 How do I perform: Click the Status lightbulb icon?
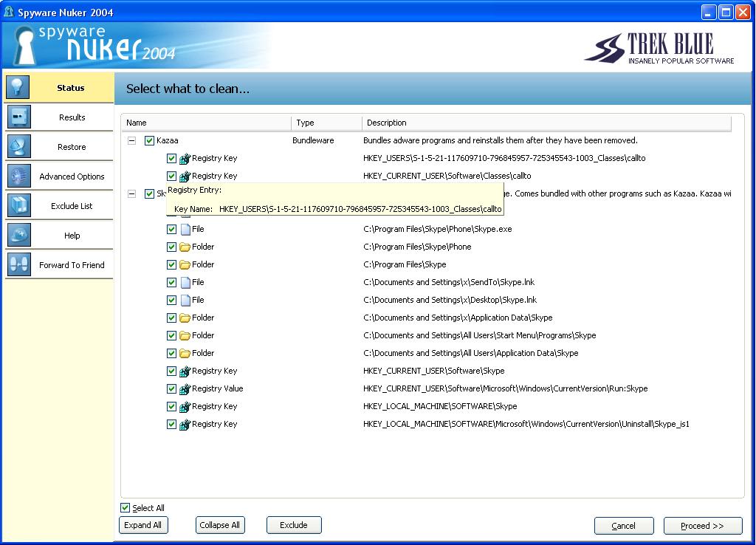18,87
